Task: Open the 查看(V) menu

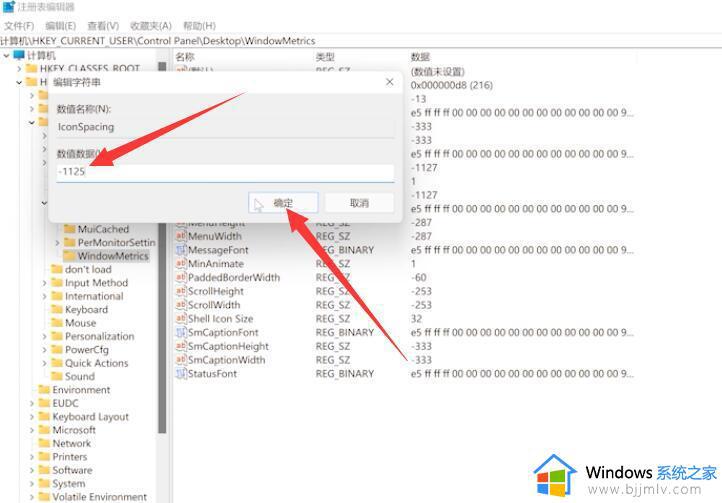Action: point(103,26)
